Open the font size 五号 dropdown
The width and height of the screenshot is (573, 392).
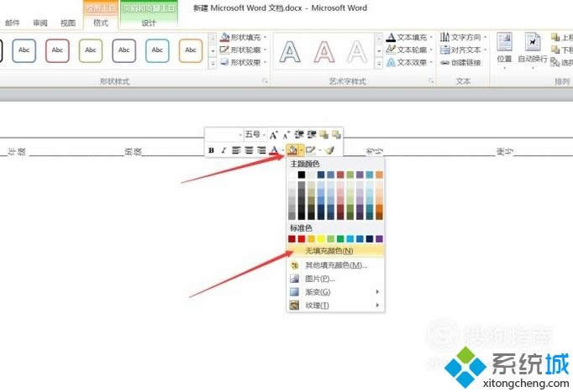click(264, 134)
